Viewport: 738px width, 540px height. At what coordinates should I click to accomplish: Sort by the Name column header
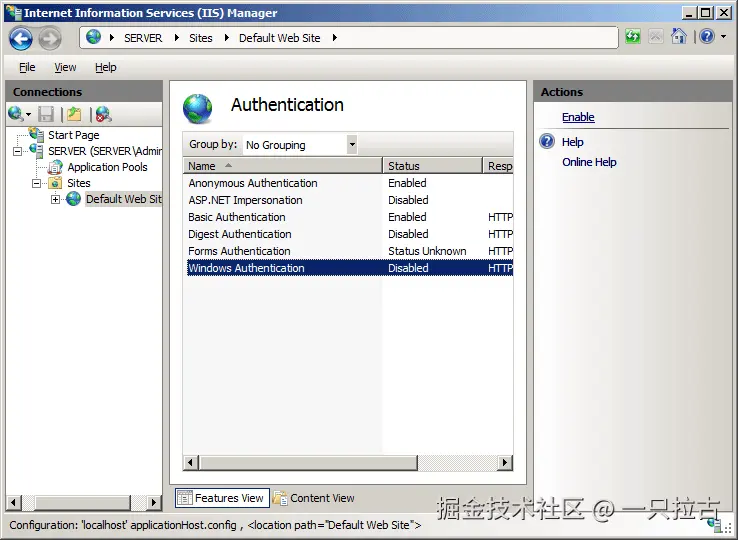tap(282, 166)
